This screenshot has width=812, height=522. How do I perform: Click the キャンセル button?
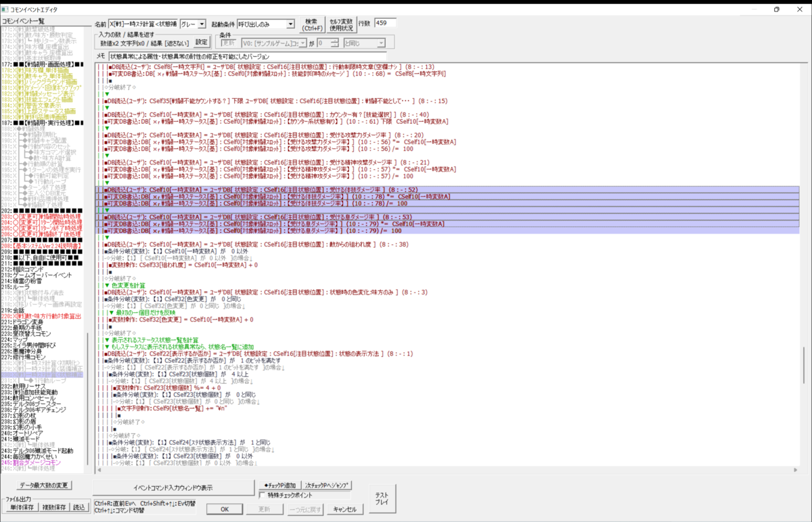[344, 509]
